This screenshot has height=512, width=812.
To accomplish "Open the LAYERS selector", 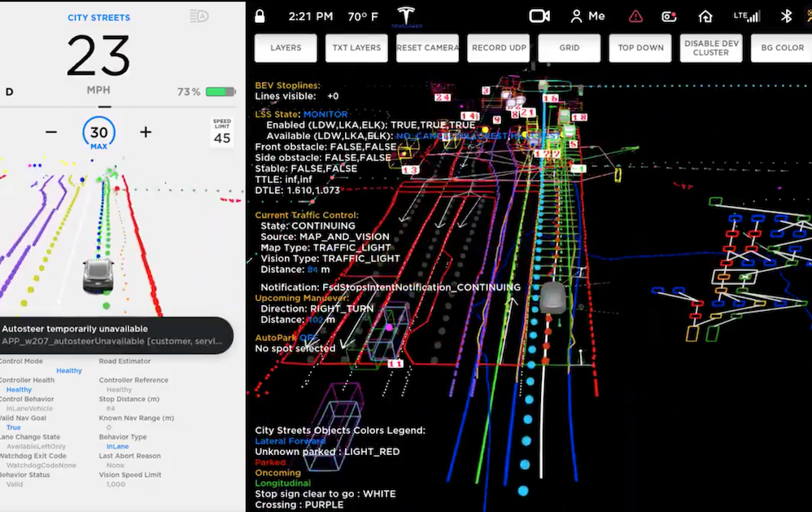I will [286, 47].
